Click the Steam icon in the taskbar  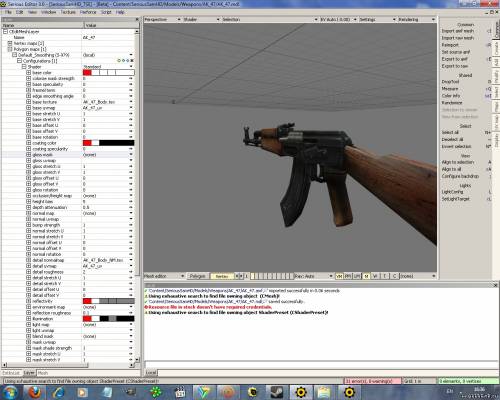click(276, 392)
